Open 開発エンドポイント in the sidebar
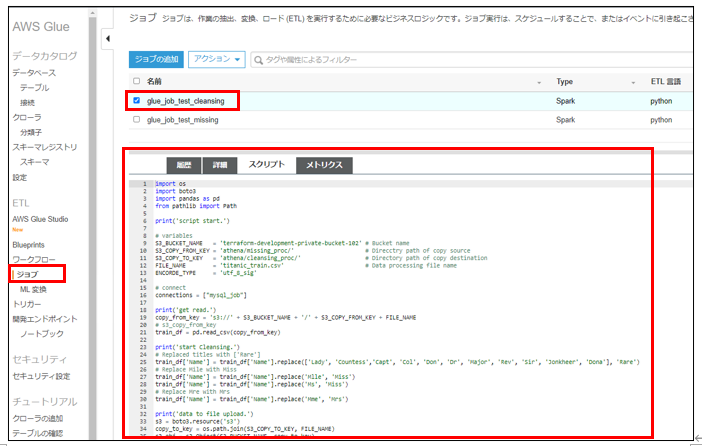702x446 pixels. 45,319
